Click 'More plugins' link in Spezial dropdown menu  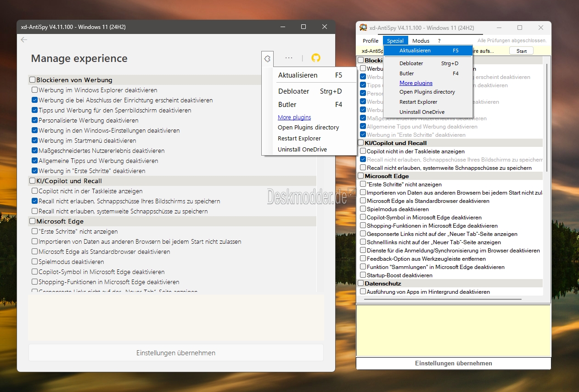click(x=416, y=83)
